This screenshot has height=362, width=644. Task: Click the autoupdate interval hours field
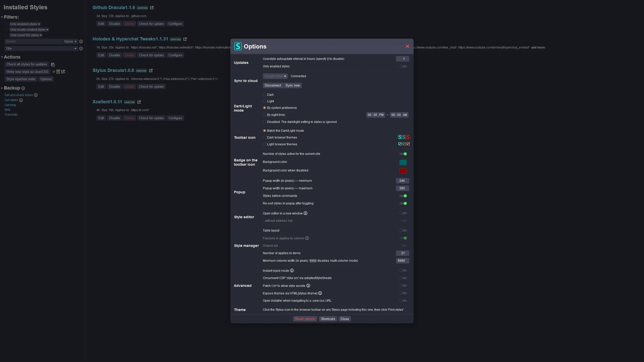[402, 59]
